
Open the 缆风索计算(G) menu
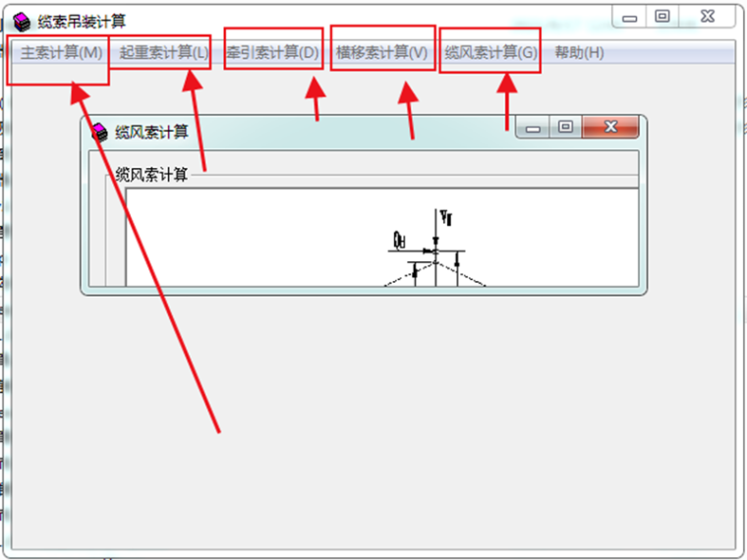pos(490,52)
